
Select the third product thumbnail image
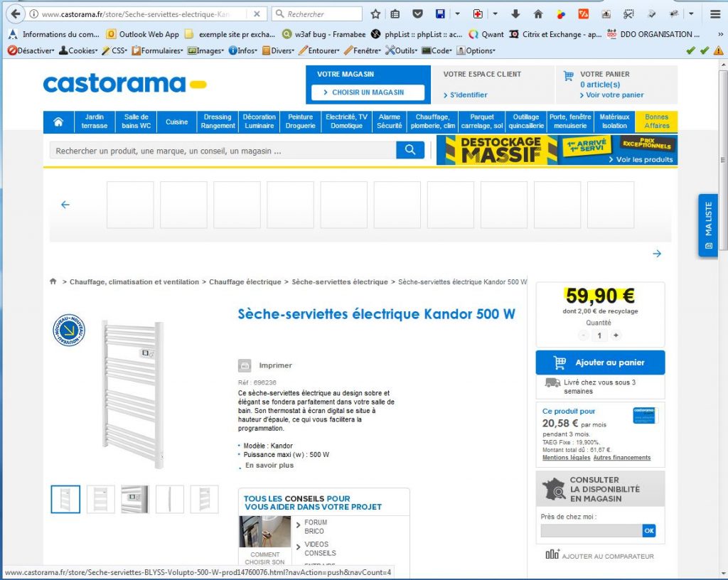pyautogui.click(x=135, y=499)
